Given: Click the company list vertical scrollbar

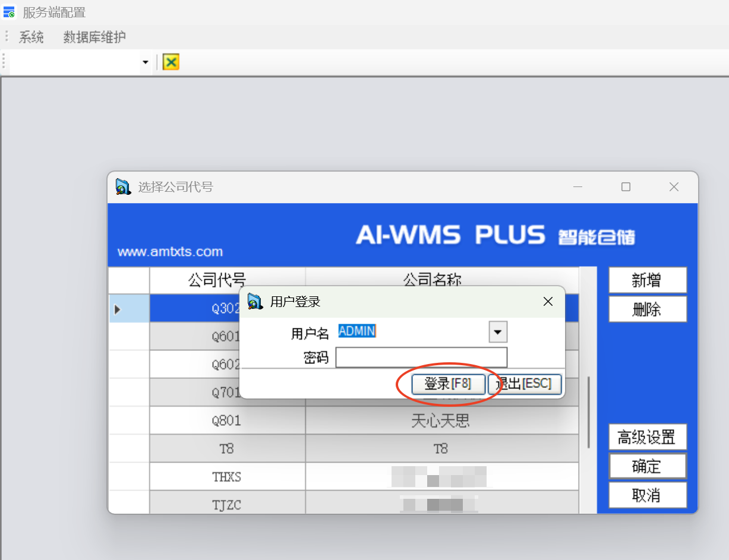Looking at the screenshot, I should [589, 412].
